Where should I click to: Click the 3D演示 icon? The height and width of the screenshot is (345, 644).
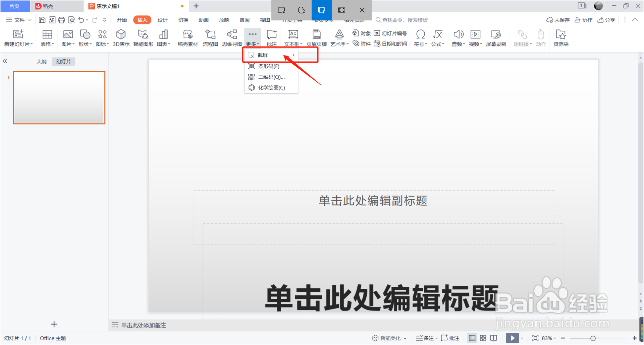(121, 34)
